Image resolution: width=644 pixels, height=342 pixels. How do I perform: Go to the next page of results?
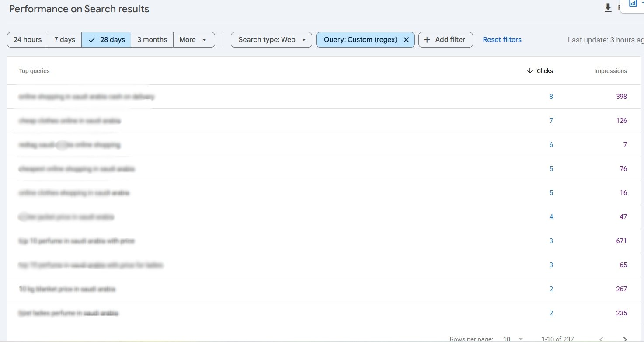(626, 339)
